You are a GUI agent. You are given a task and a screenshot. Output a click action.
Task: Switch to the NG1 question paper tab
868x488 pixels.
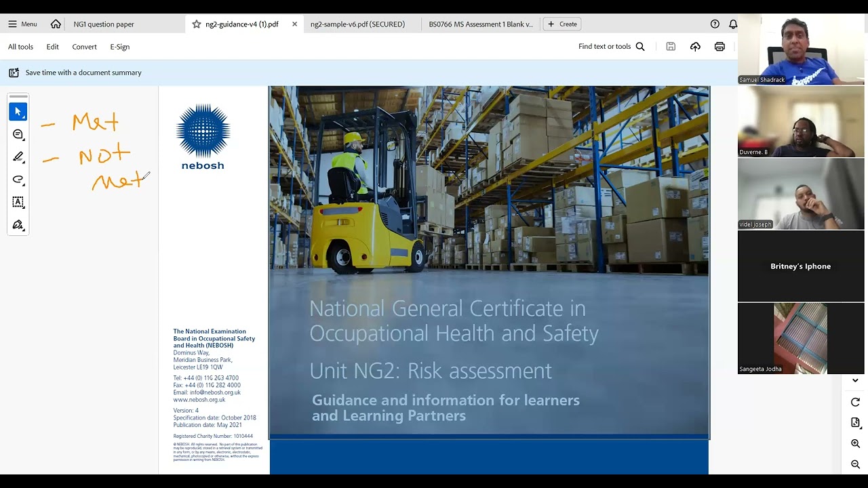(x=104, y=24)
